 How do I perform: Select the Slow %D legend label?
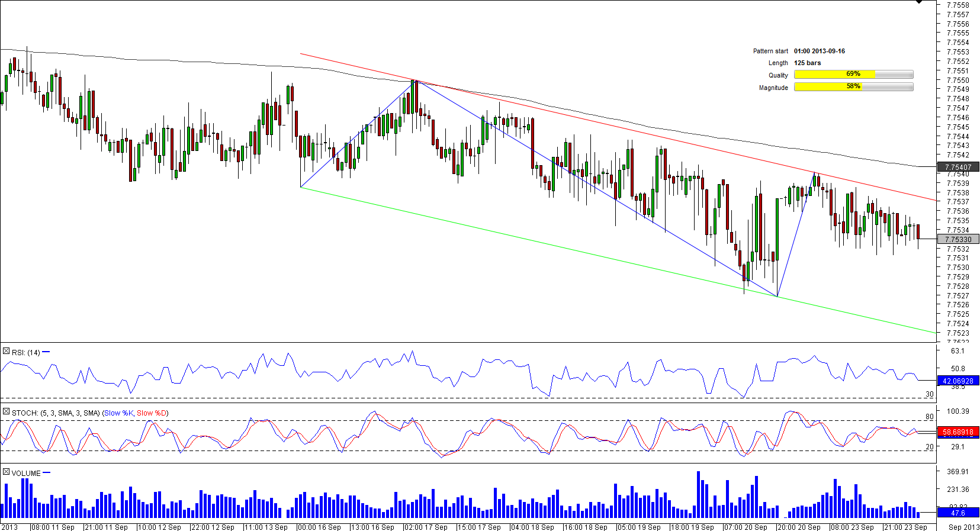pos(152,413)
